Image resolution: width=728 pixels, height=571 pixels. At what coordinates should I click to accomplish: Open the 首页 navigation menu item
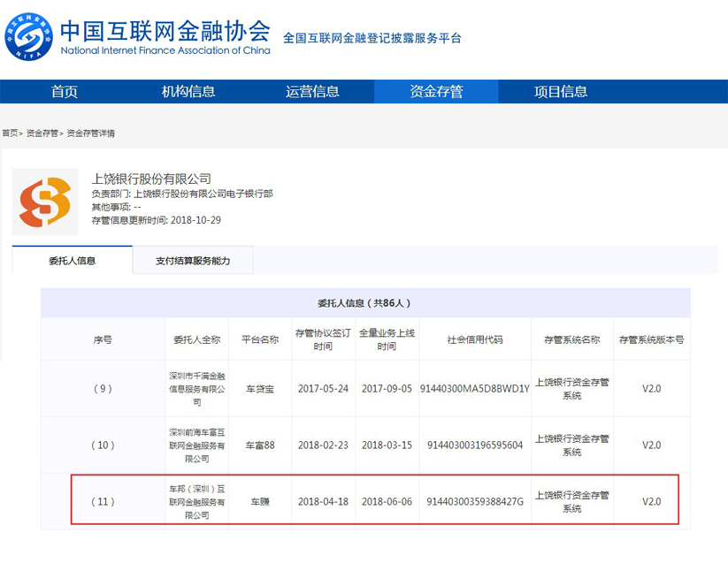(x=64, y=91)
